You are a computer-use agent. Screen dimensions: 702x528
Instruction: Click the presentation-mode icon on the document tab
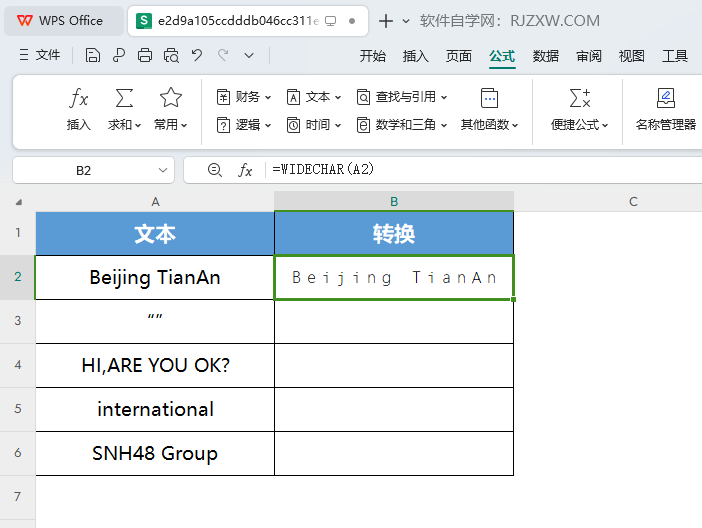330,21
